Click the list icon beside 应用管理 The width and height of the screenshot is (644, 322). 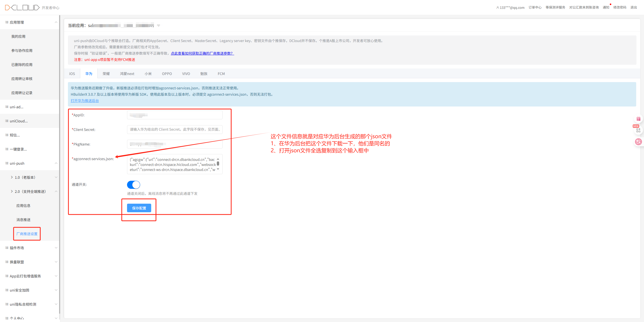7,22
